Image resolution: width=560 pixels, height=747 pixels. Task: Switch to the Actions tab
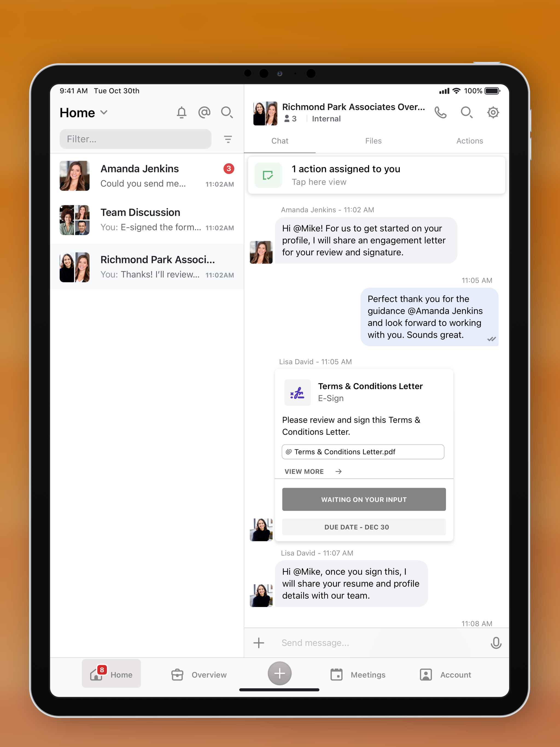(x=469, y=141)
